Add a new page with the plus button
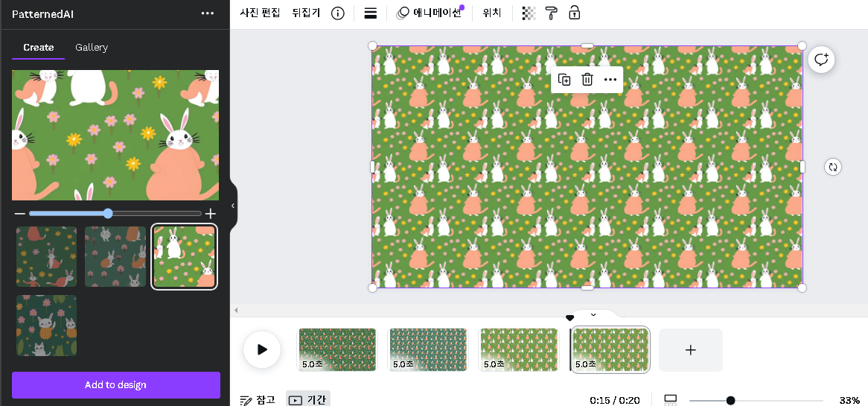 pos(690,349)
